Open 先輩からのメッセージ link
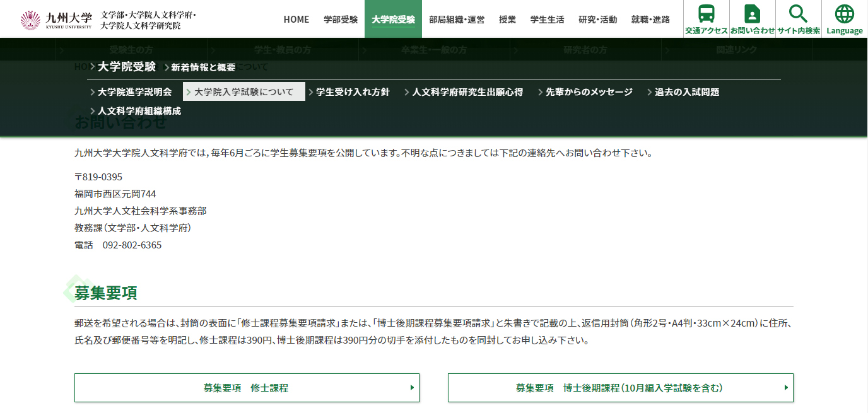868x413 pixels. (x=589, y=92)
